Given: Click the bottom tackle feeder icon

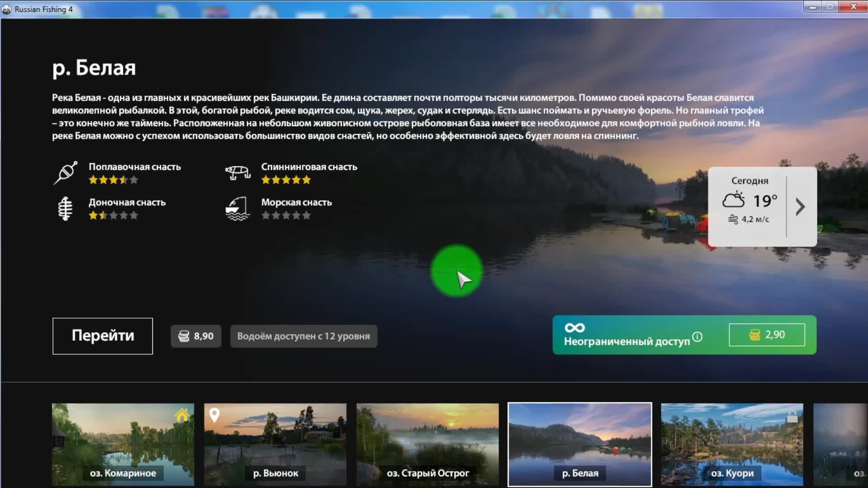Looking at the screenshot, I should [x=66, y=208].
